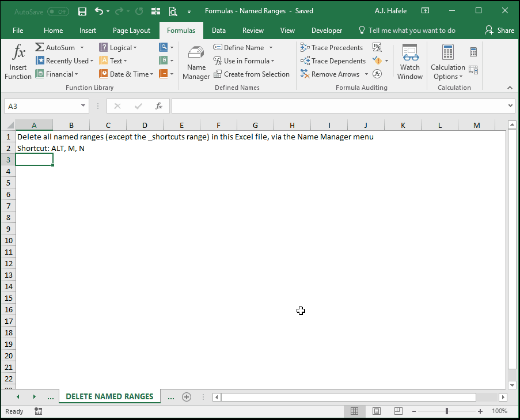Add a new sheet
The width and height of the screenshot is (520, 420).
pos(187,397)
